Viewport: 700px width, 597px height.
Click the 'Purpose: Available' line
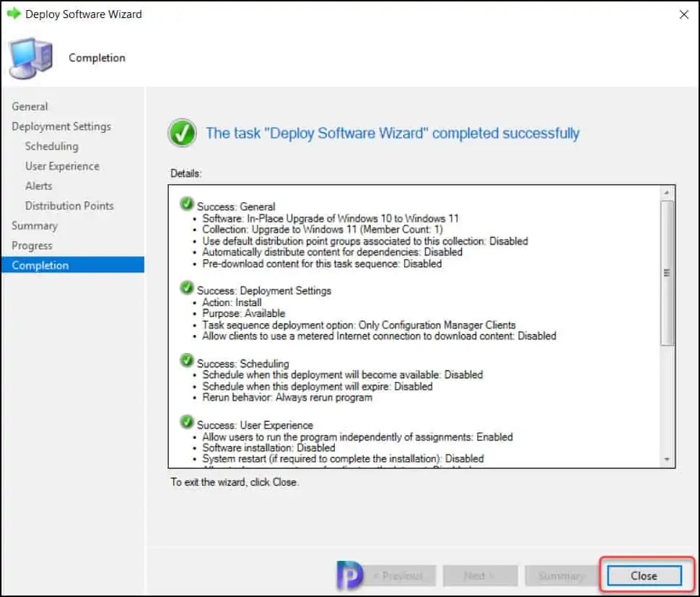coord(243,313)
